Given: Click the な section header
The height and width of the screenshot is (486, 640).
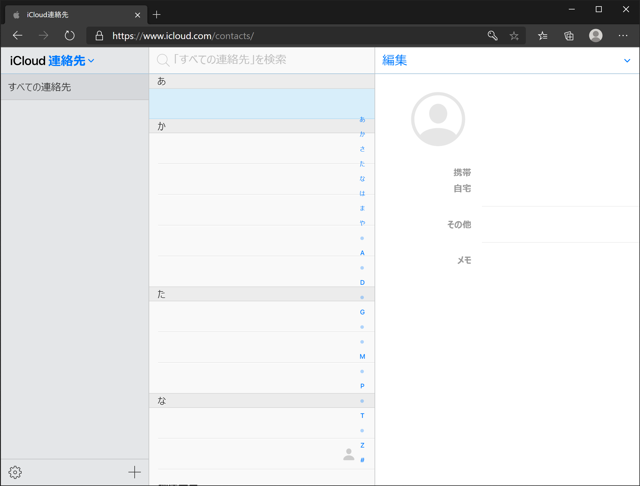Looking at the screenshot, I should (x=262, y=401).
